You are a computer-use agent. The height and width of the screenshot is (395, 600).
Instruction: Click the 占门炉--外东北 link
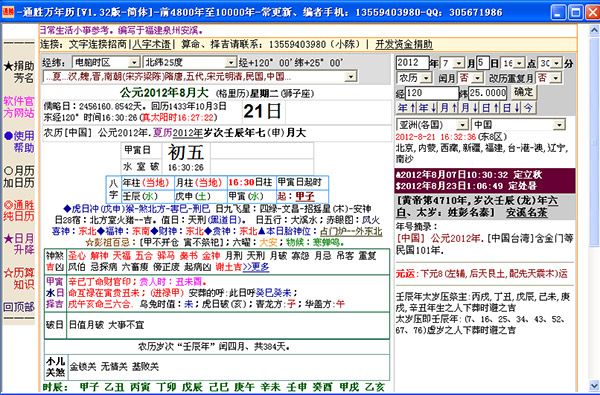[x=351, y=231]
